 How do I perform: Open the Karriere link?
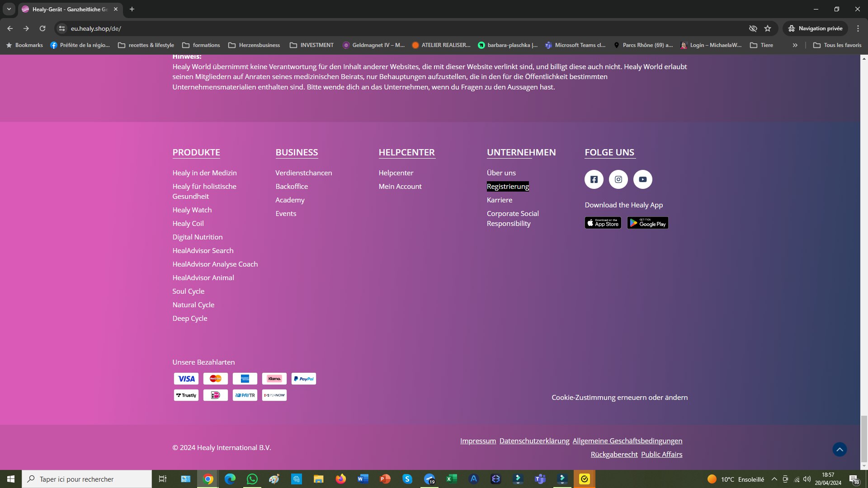(500, 200)
